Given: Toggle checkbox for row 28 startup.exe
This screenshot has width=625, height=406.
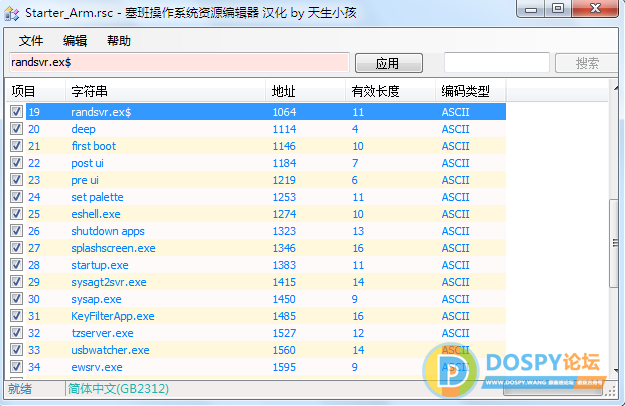Looking at the screenshot, I should click(x=16, y=265).
